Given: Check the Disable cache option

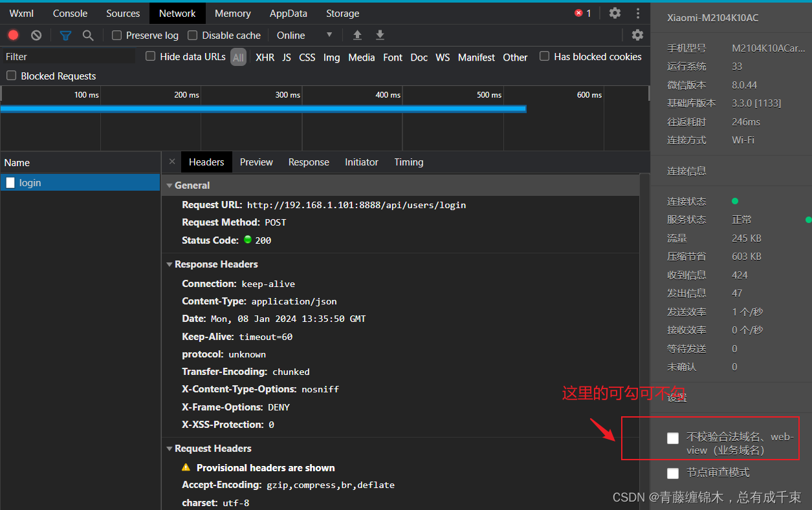Looking at the screenshot, I should (193, 35).
